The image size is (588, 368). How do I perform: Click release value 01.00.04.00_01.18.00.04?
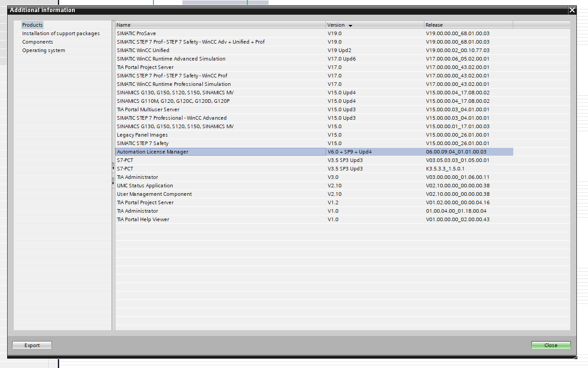456,211
